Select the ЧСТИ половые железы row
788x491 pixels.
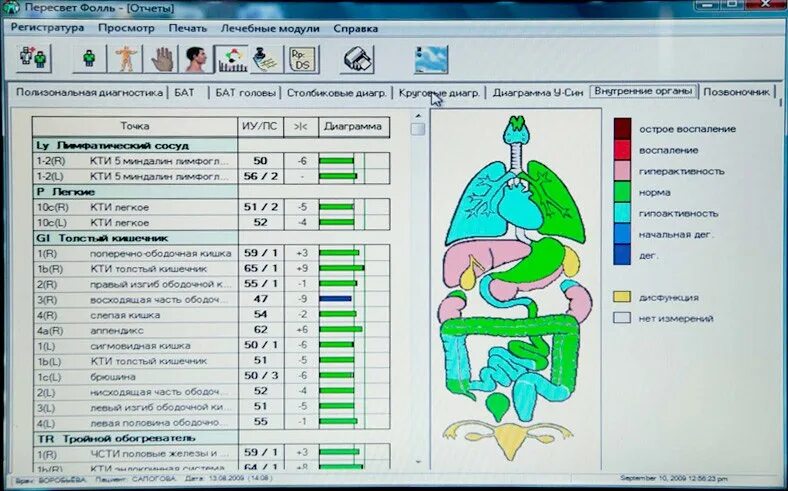211,452
